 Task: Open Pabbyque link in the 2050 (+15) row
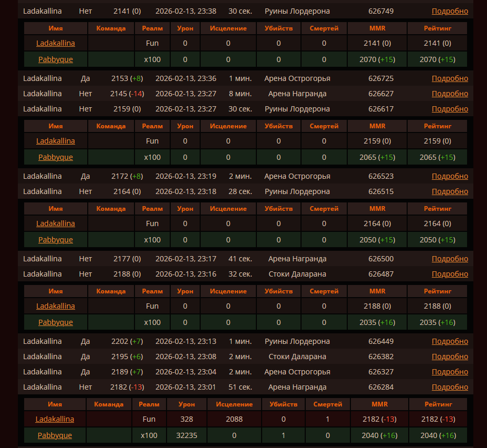pos(56,240)
